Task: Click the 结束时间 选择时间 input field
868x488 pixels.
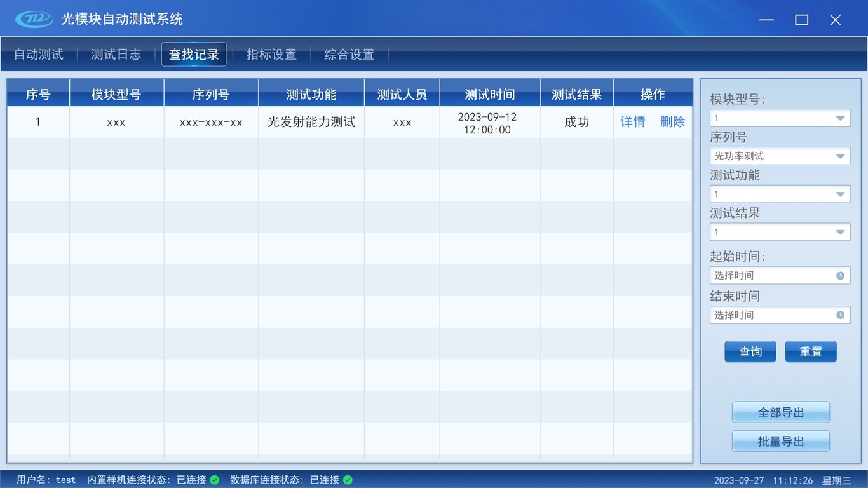Action: tap(780, 315)
